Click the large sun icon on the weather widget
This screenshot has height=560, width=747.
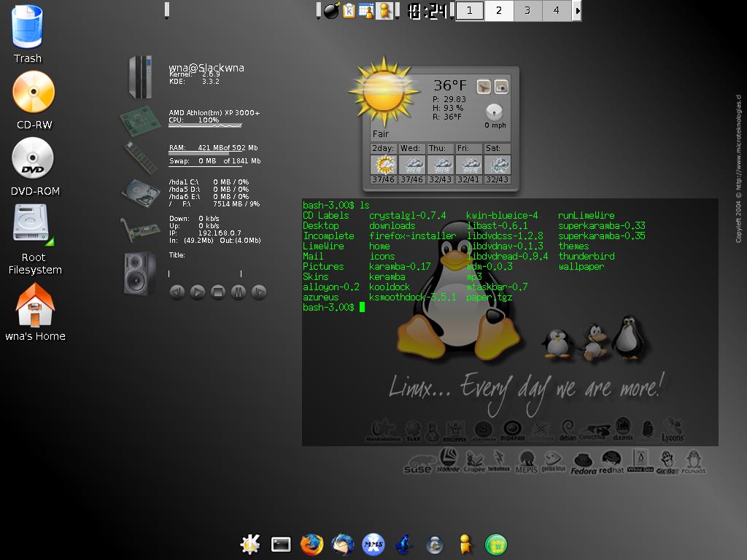coord(384,91)
